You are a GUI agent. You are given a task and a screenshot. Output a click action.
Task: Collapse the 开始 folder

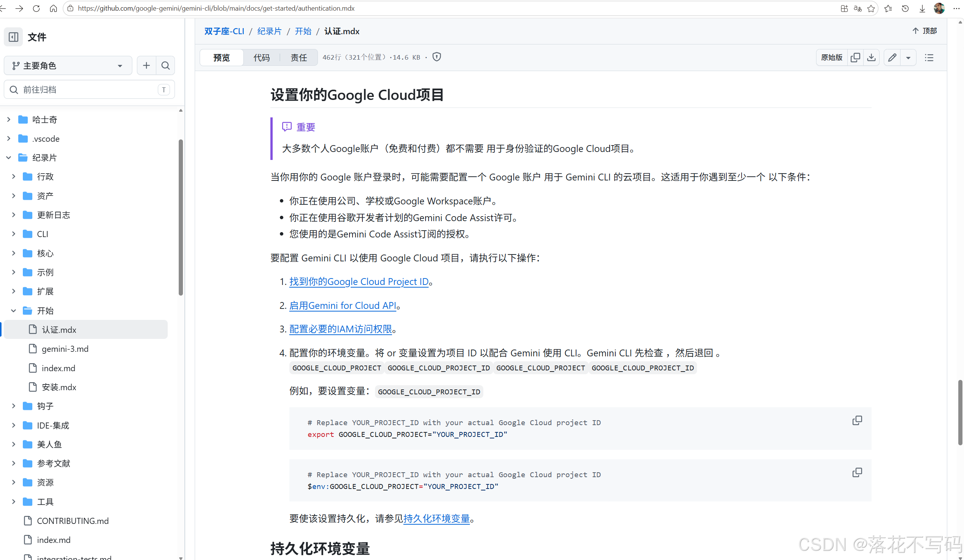point(14,311)
